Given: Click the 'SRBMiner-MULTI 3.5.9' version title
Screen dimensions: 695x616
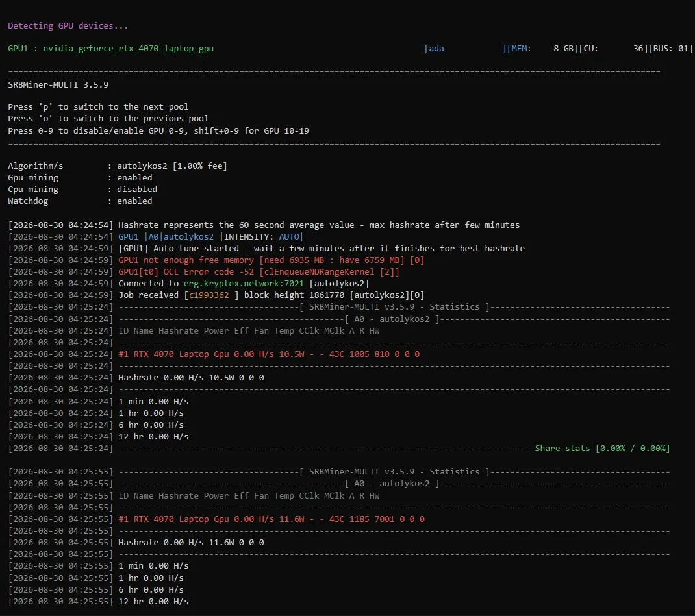Looking at the screenshot, I should click(58, 84).
